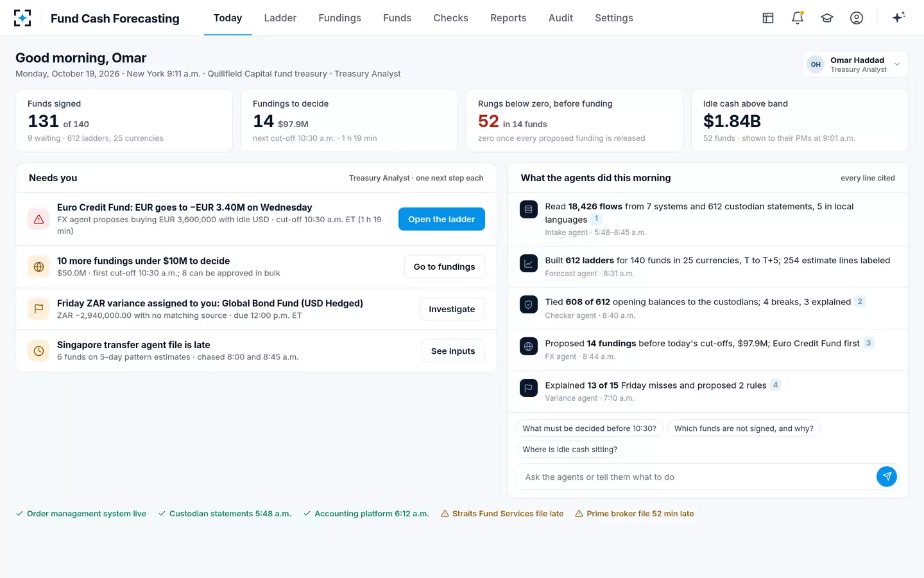Click Go to fundings
This screenshot has height=578, width=924.
445,267
